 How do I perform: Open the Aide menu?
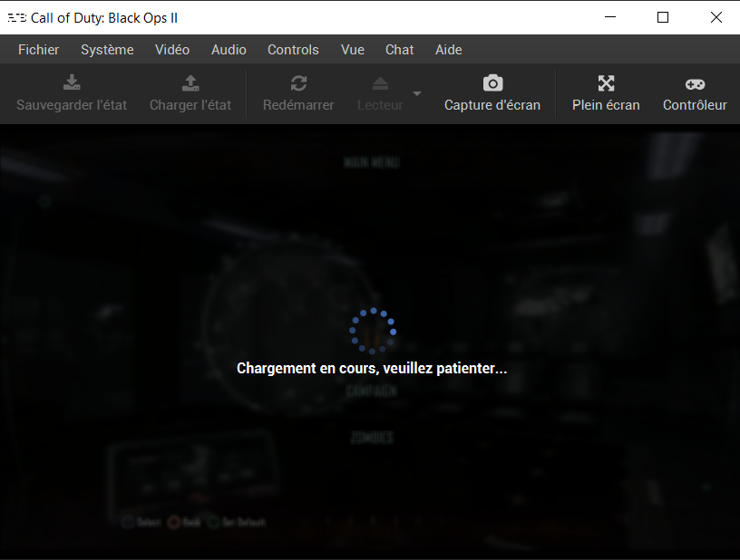click(448, 50)
